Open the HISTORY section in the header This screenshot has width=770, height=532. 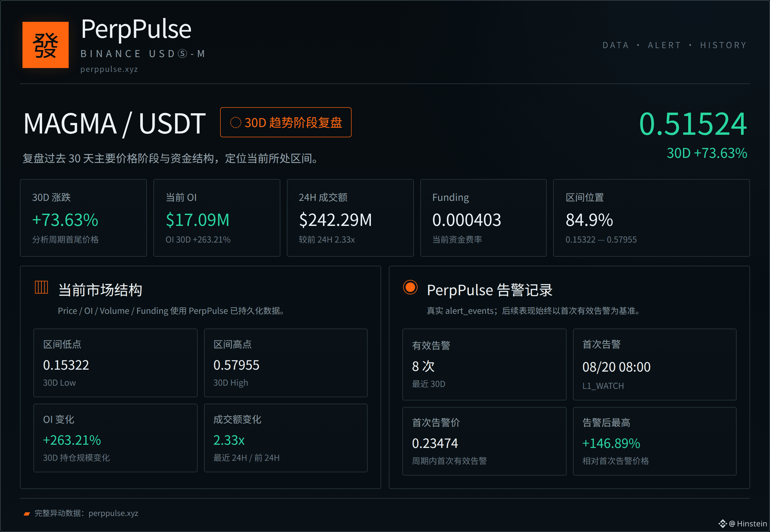(723, 45)
